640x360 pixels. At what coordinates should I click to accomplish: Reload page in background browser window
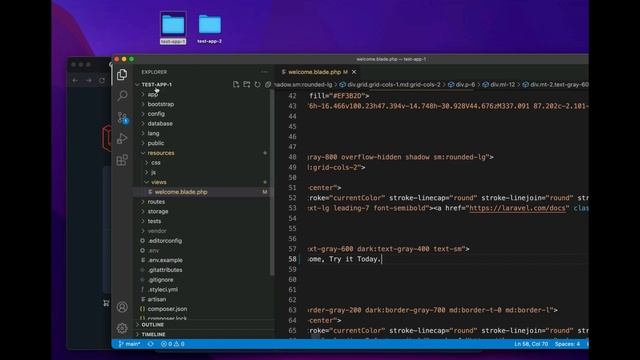click(102, 80)
